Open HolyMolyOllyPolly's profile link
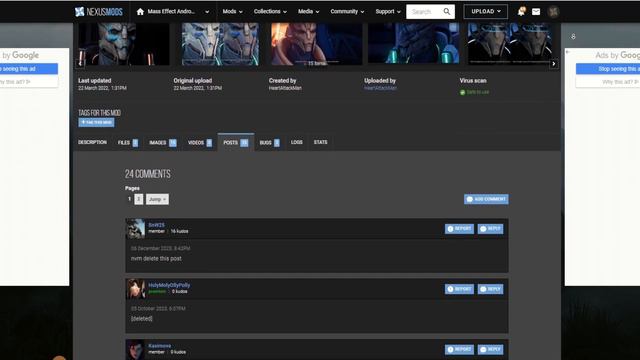The width and height of the screenshot is (640, 360). click(169, 285)
